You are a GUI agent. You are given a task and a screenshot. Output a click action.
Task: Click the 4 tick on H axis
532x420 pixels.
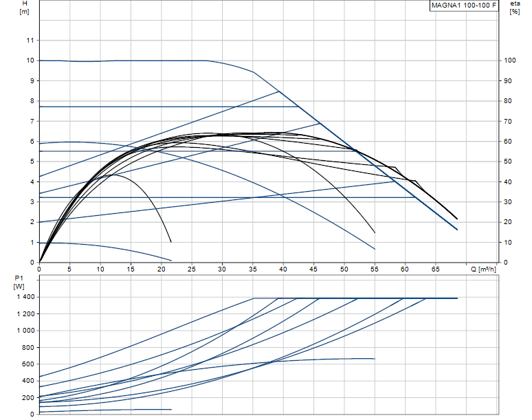(32, 182)
